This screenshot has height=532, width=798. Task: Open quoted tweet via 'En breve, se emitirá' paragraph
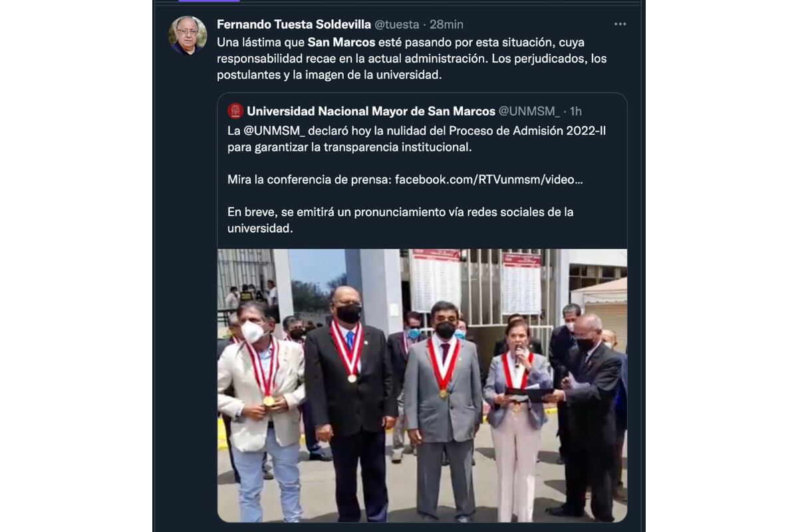point(400,220)
